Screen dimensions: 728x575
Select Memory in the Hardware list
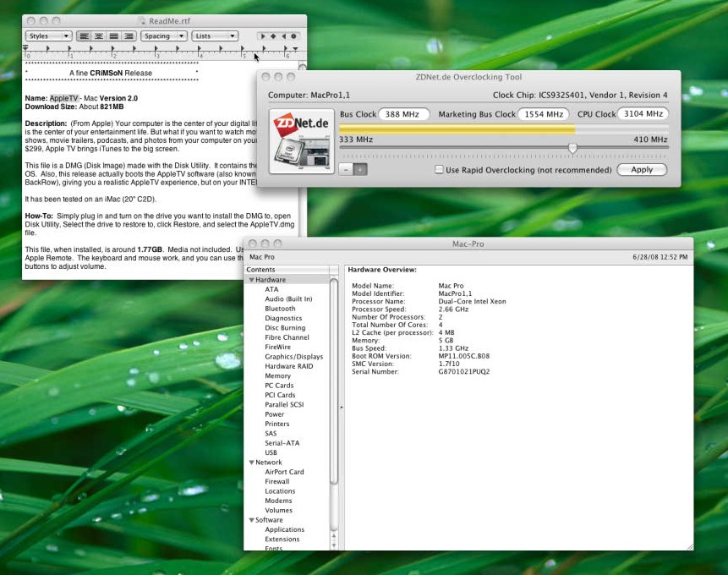pos(277,375)
